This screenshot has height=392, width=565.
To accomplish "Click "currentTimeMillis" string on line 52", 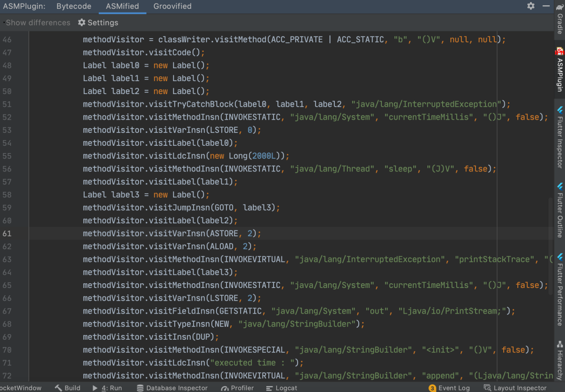I will click(429, 117).
